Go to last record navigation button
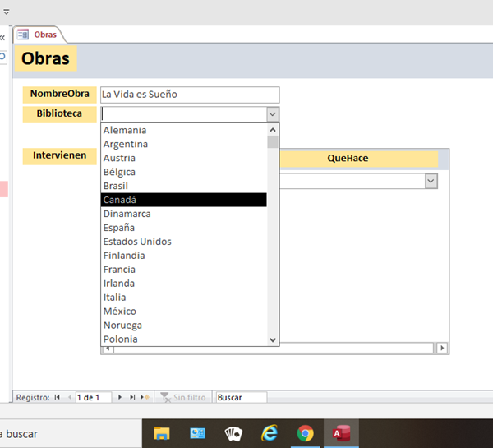Image resolution: width=493 pixels, height=448 pixels. point(132,397)
